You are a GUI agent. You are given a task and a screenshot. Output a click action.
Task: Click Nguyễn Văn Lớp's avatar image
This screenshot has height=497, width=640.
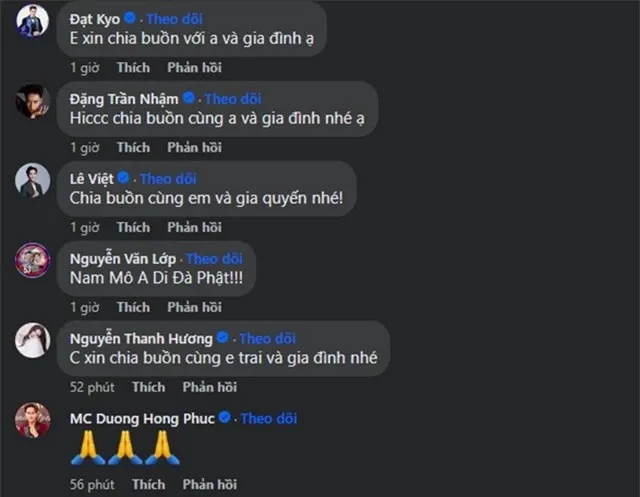[33, 260]
